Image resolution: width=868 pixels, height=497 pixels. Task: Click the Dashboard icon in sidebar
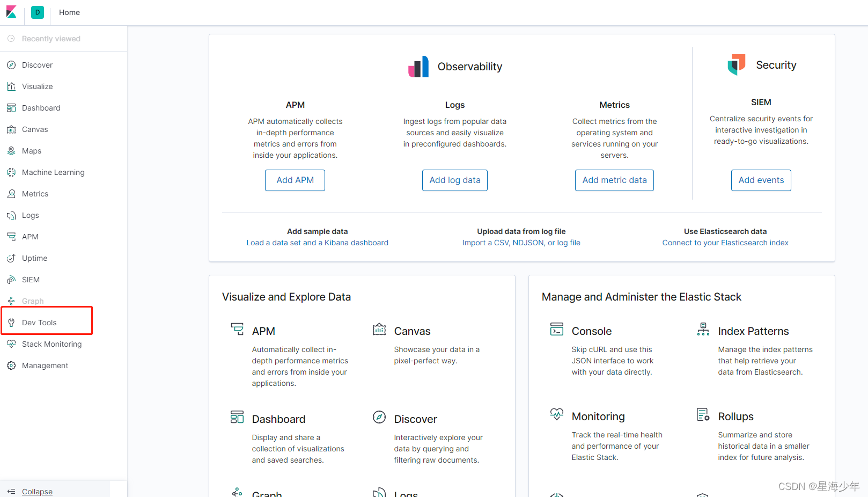tap(11, 108)
